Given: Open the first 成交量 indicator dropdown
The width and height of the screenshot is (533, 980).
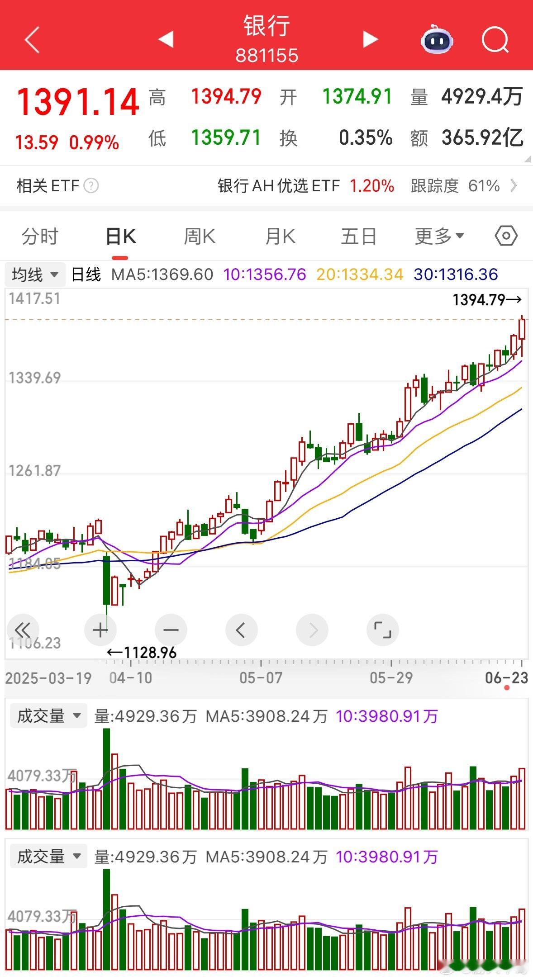Looking at the screenshot, I should coord(48,716).
